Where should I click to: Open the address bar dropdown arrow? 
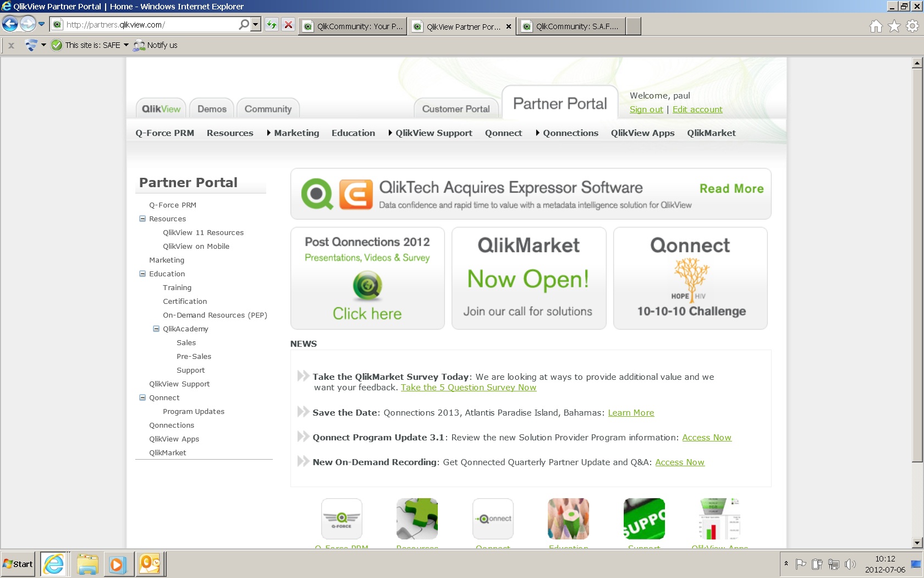pyautogui.click(x=255, y=25)
